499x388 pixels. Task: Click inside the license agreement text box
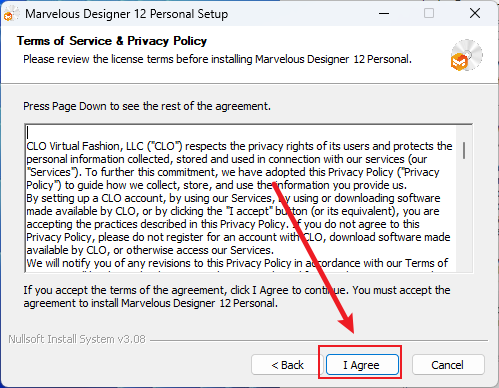(x=248, y=198)
